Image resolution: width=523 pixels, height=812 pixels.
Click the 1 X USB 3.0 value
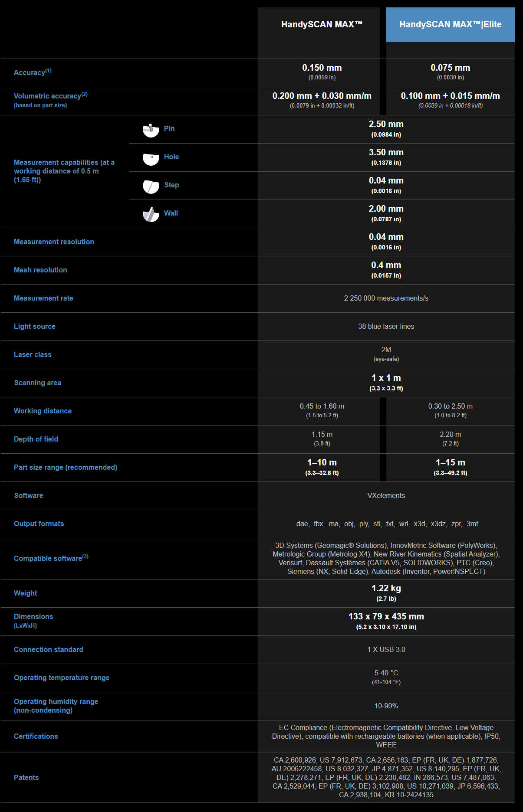(386, 650)
